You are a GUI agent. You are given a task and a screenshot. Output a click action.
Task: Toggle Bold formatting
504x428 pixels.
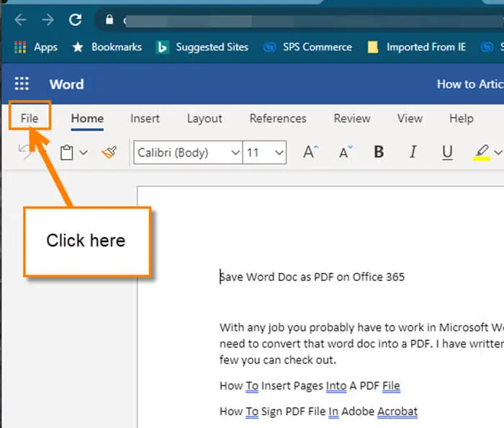point(379,152)
